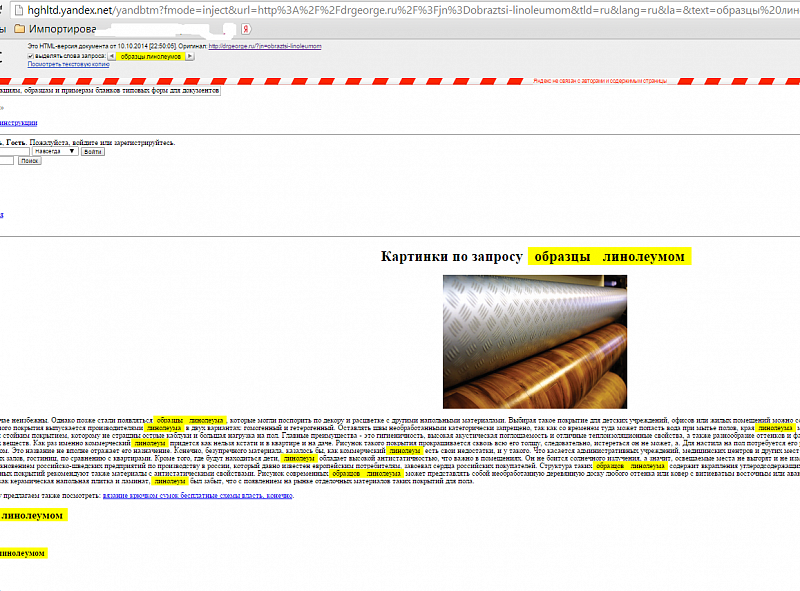Click the page icon in the address bar
This screenshot has height=591, width=800.
19,10
